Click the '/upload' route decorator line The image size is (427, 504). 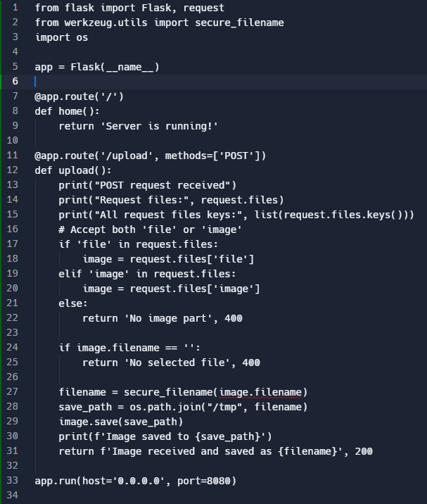point(151,156)
